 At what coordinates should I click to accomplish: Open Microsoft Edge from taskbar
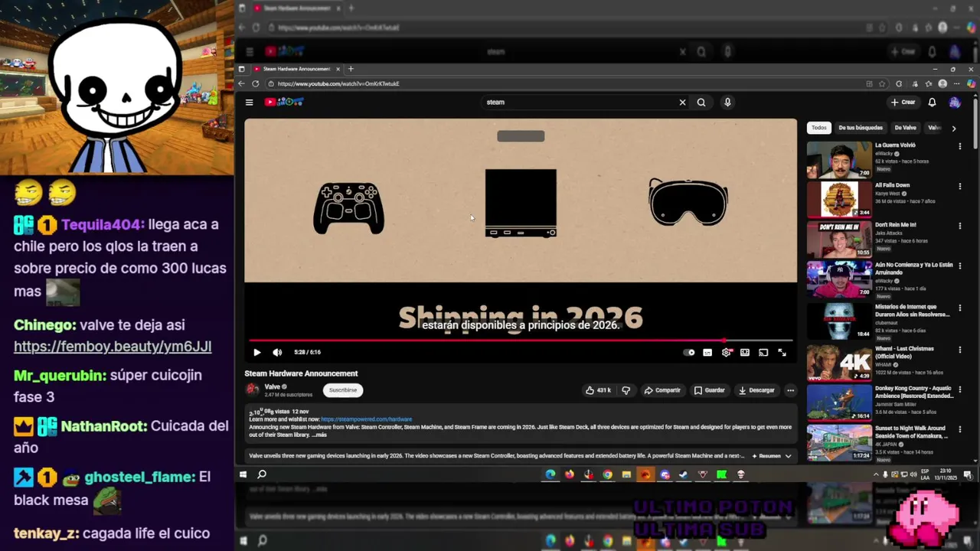pyautogui.click(x=550, y=474)
